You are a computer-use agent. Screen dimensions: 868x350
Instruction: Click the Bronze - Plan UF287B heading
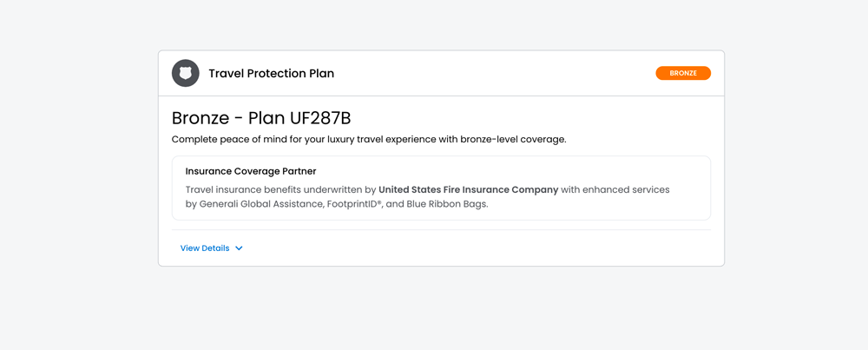(x=261, y=118)
